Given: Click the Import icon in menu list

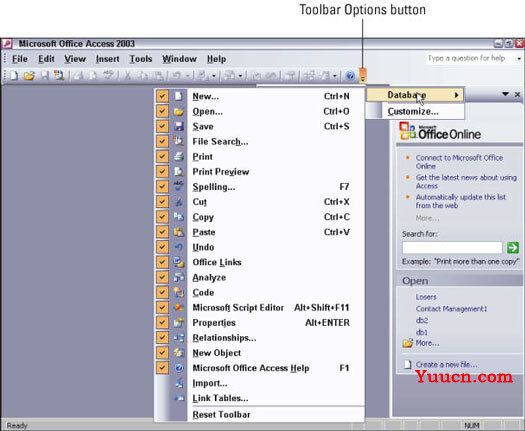Looking at the screenshot, I should [x=179, y=383].
